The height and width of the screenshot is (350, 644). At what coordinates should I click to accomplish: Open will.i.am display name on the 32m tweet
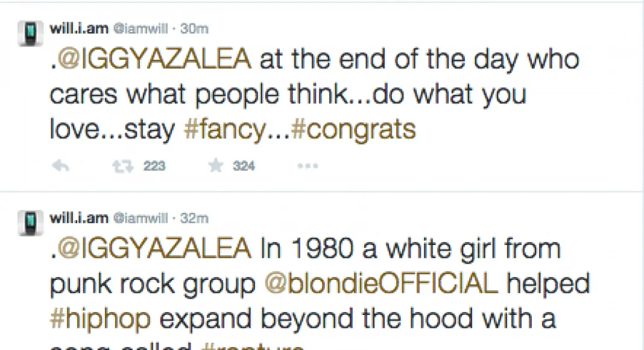[x=79, y=218]
